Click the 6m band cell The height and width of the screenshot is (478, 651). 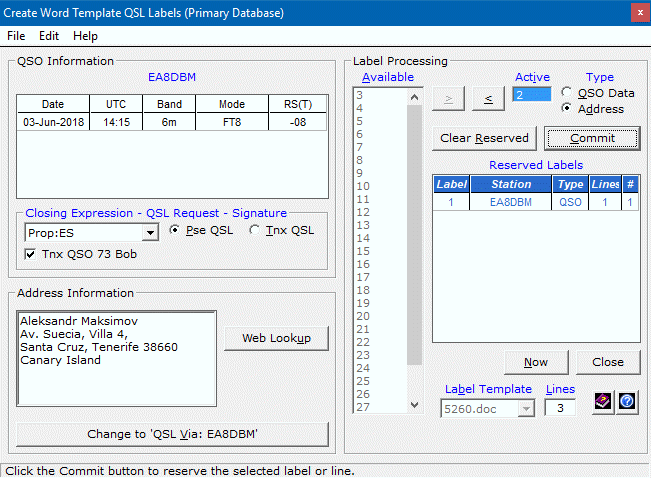[x=169, y=122]
